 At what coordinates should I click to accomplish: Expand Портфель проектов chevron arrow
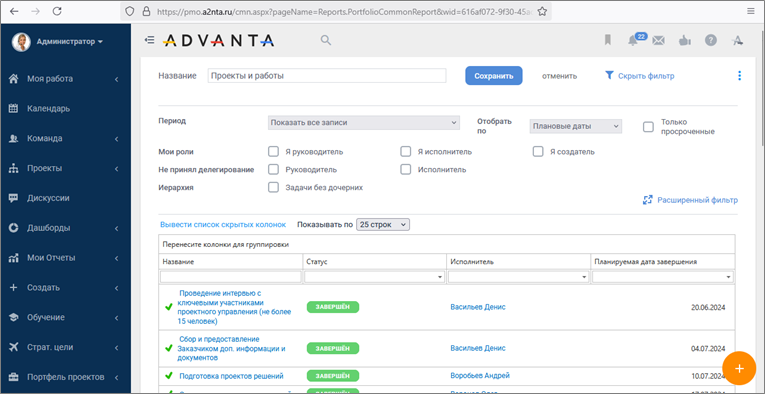[117, 377]
